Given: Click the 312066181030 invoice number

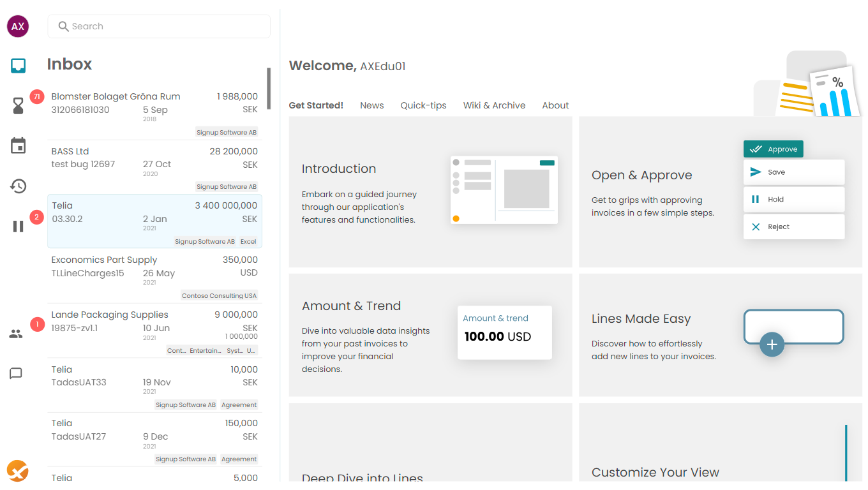Looking at the screenshot, I should tap(80, 110).
